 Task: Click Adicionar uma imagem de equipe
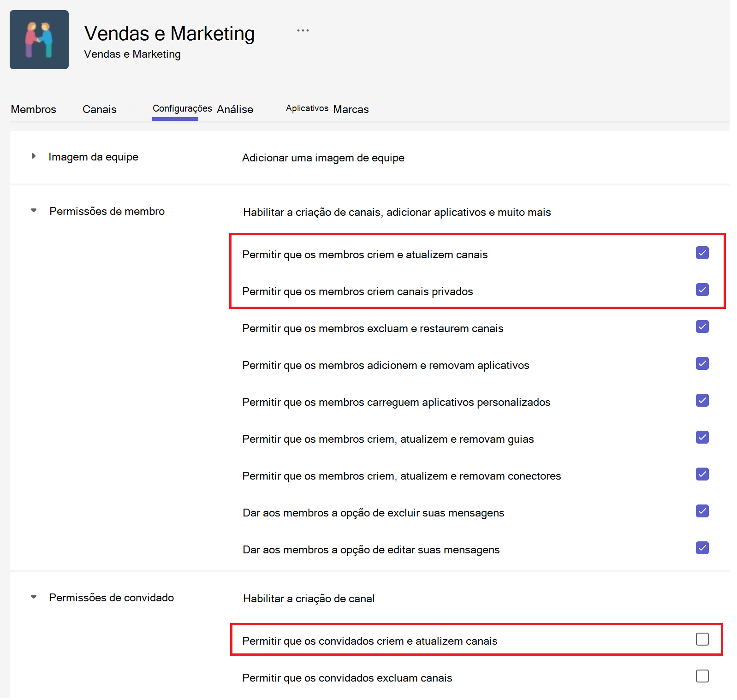pyautogui.click(x=323, y=158)
